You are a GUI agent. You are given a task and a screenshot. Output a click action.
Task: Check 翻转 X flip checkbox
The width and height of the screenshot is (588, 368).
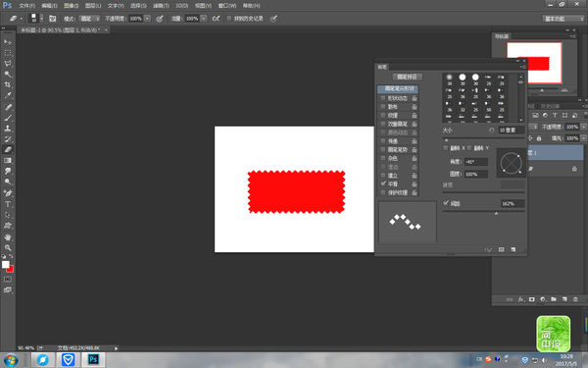(x=446, y=148)
